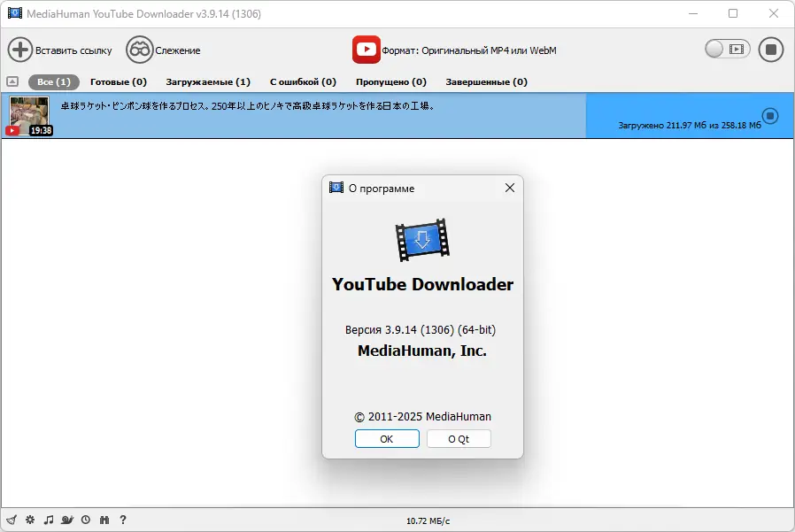Click OK in the about dialog
This screenshot has height=532, width=795.
coord(387,439)
